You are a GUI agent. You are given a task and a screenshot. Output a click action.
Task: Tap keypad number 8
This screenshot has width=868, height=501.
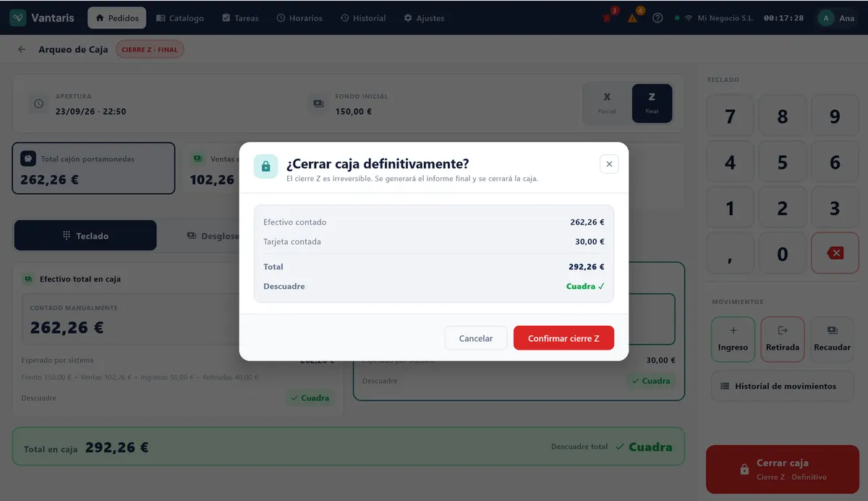pos(783,117)
